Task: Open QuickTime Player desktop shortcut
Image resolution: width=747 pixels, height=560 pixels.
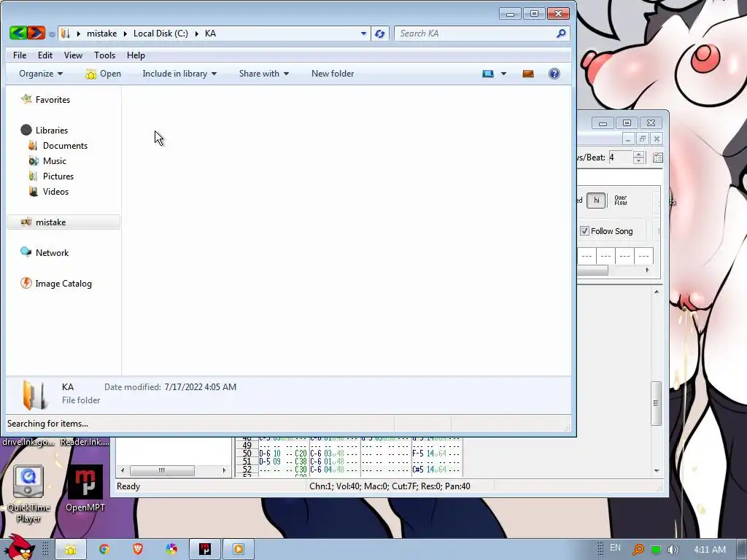Action: coord(28,494)
